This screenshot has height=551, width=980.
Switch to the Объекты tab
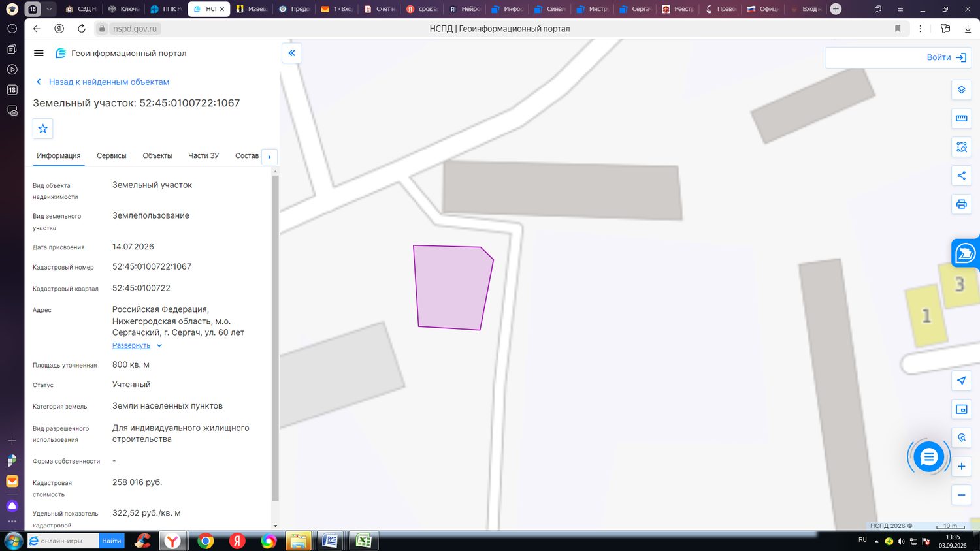(x=157, y=156)
